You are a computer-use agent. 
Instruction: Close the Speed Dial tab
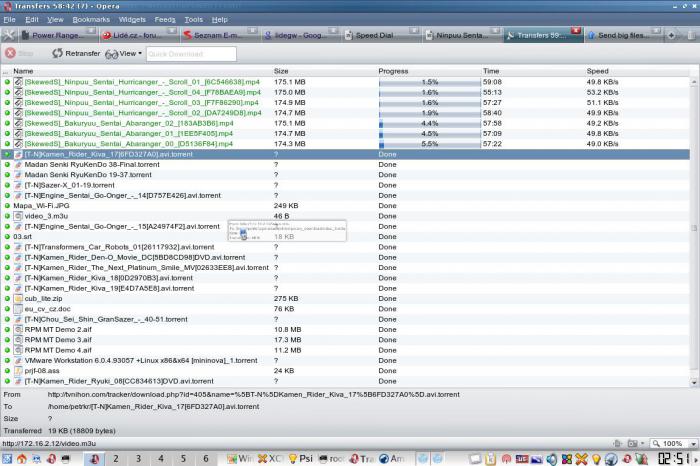(x=414, y=30)
